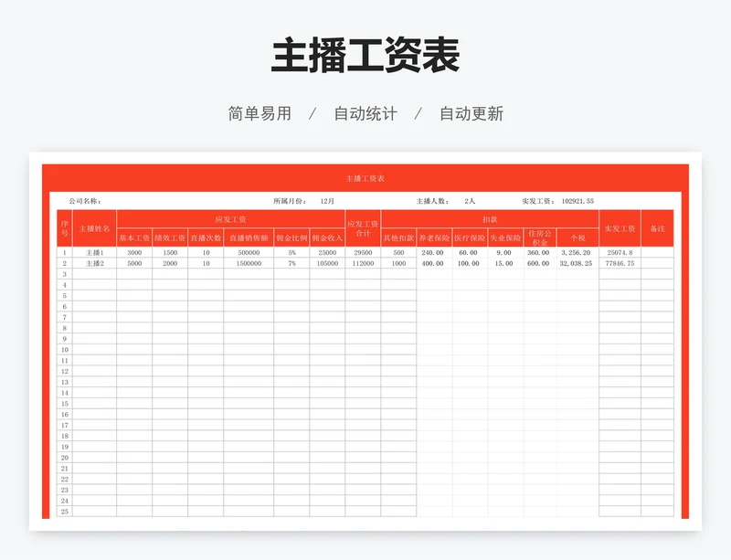Select the red banner title 主播工资表 in sheet
Image resolution: width=731 pixels, height=560 pixels.
pyautogui.click(x=365, y=178)
